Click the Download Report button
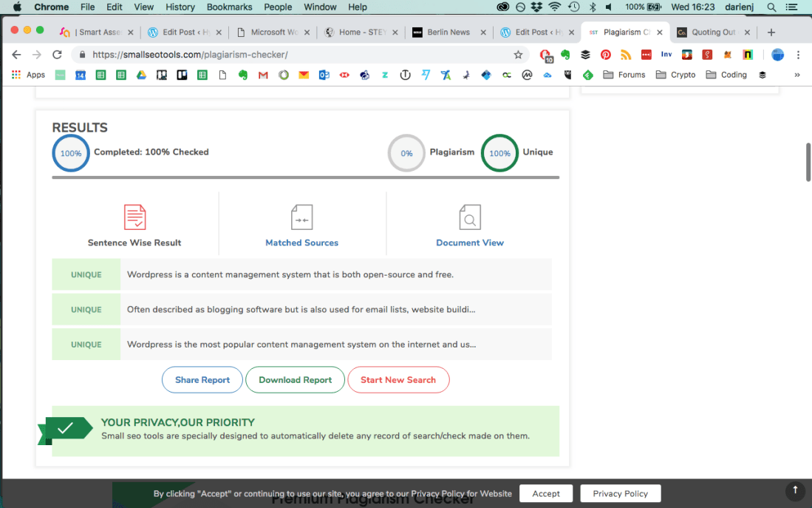Image resolution: width=812 pixels, height=508 pixels. pyautogui.click(x=295, y=380)
